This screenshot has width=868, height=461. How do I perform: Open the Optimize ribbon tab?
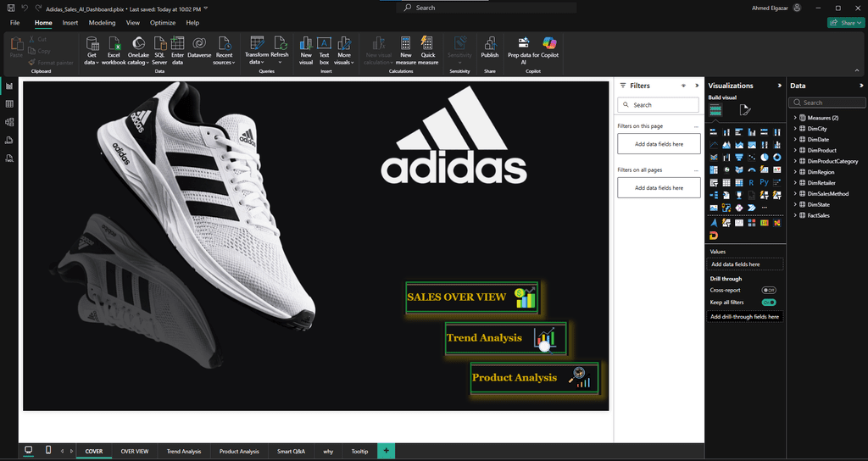pyautogui.click(x=163, y=23)
